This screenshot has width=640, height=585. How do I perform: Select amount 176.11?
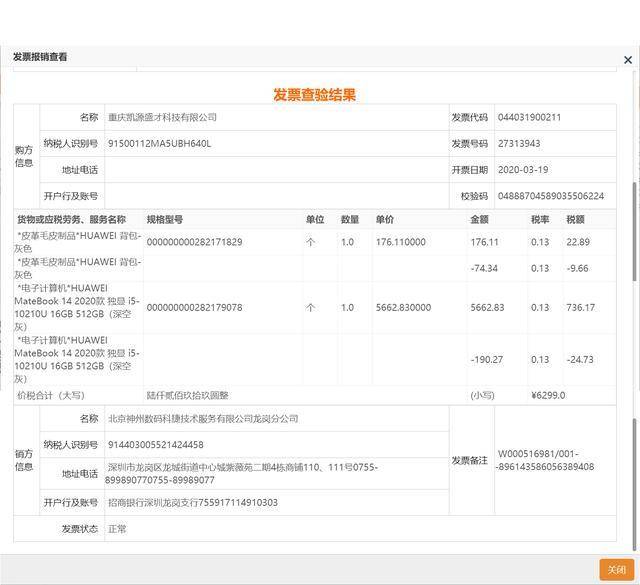point(484,242)
